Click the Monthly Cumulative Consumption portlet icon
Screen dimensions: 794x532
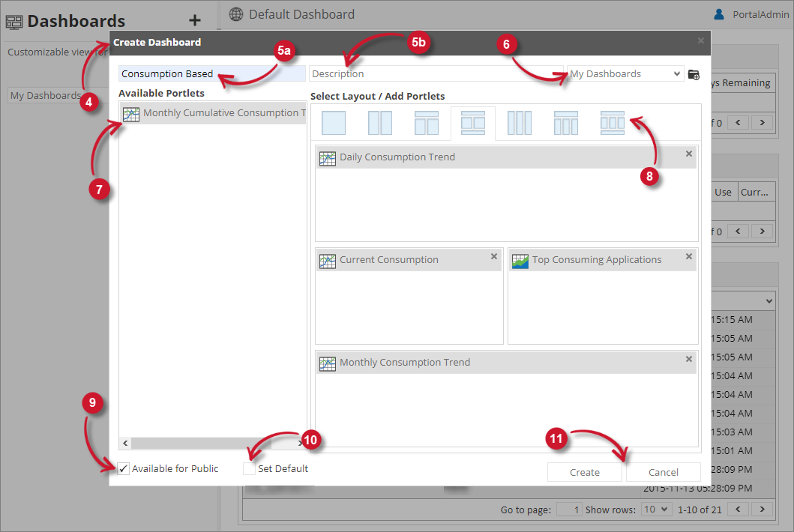tap(131, 113)
